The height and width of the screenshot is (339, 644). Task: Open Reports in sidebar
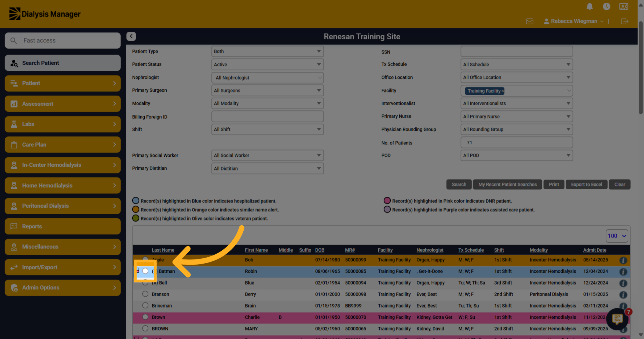(63, 226)
